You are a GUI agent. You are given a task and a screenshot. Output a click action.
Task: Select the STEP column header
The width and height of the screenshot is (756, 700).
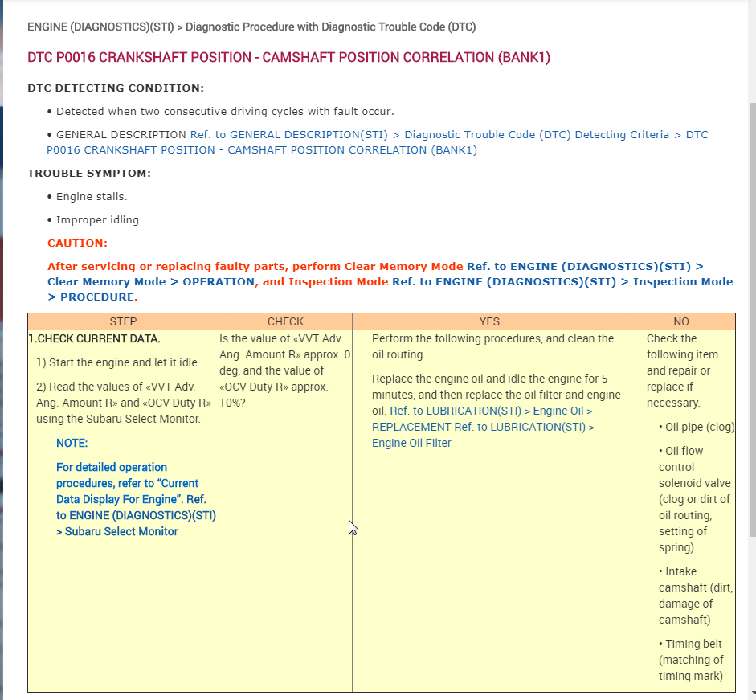[x=124, y=321]
